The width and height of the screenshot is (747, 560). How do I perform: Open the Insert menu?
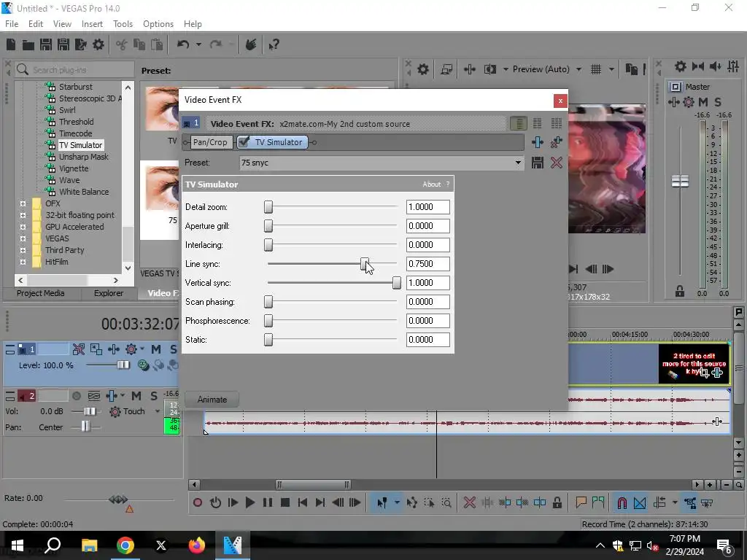tap(92, 24)
